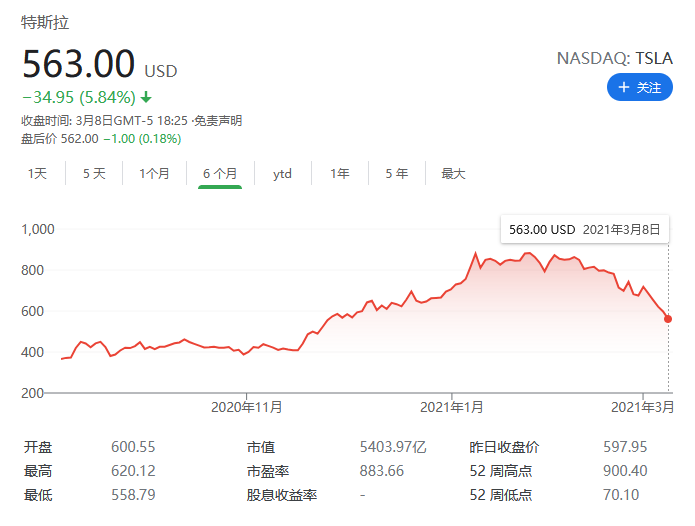
Task: Select the 6 个月 chart tab
Action: 220,173
